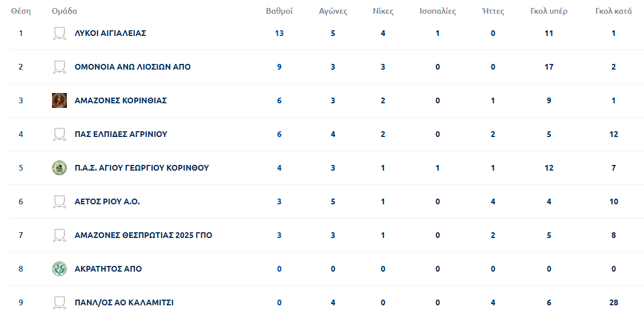The height and width of the screenshot is (319, 644).
Task: Select the ΑΚΡΑΤΗΤΟΣ ΑΠΟ team name
Action: point(108,269)
